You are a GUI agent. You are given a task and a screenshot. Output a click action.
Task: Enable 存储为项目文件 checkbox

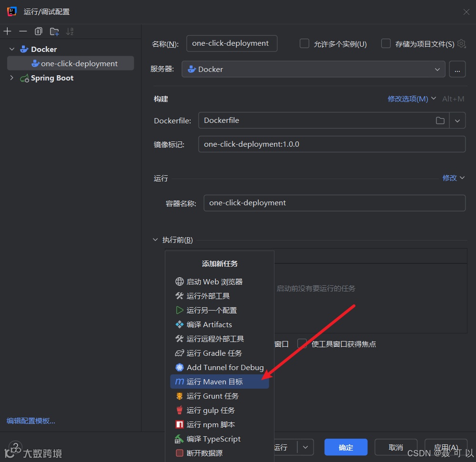coord(385,43)
